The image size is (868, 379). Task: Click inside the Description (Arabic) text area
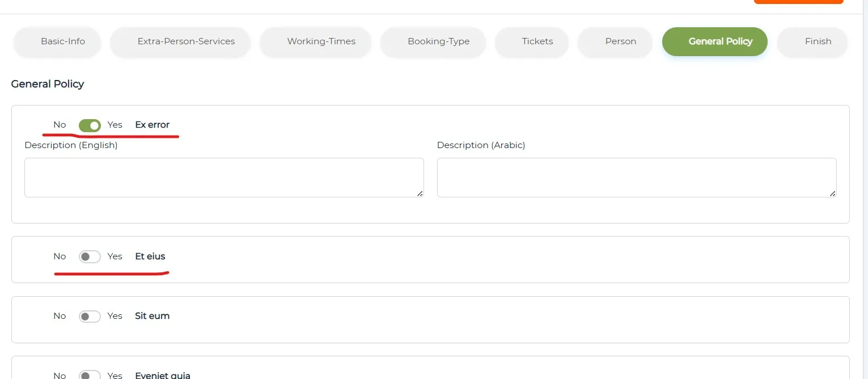coord(637,178)
